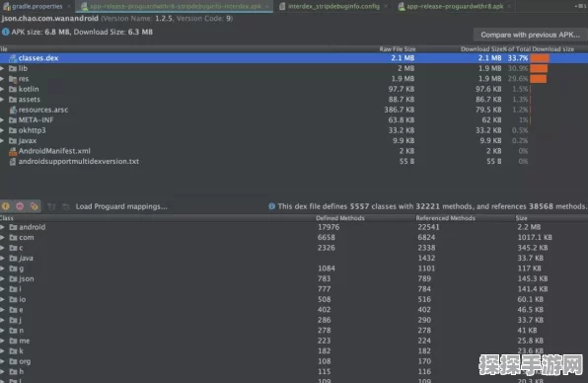The width and height of the screenshot is (588, 383).
Task: Expand the javax folder
Action: (2, 141)
